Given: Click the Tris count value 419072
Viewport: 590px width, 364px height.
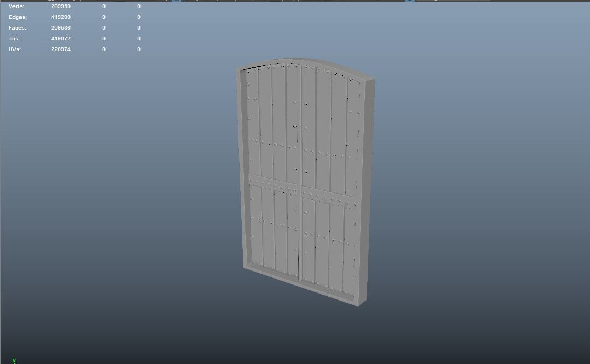Looking at the screenshot, I should [x=61, y=39].
